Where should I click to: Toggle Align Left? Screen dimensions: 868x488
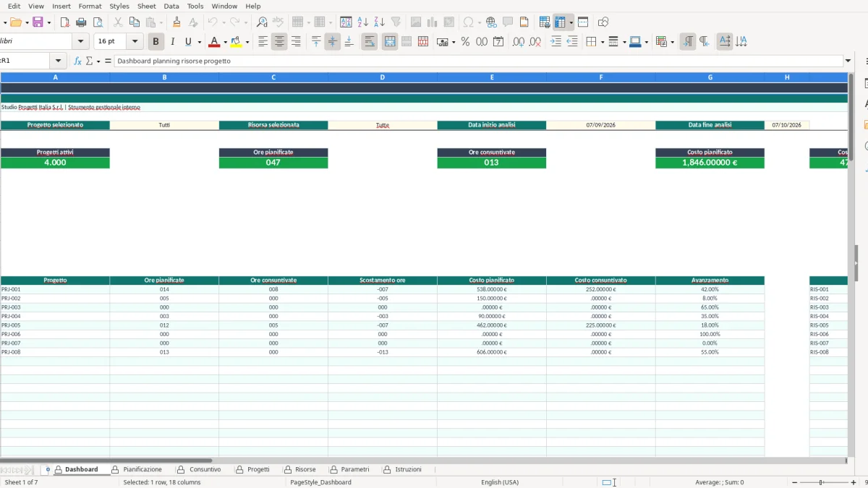(263, 42)
